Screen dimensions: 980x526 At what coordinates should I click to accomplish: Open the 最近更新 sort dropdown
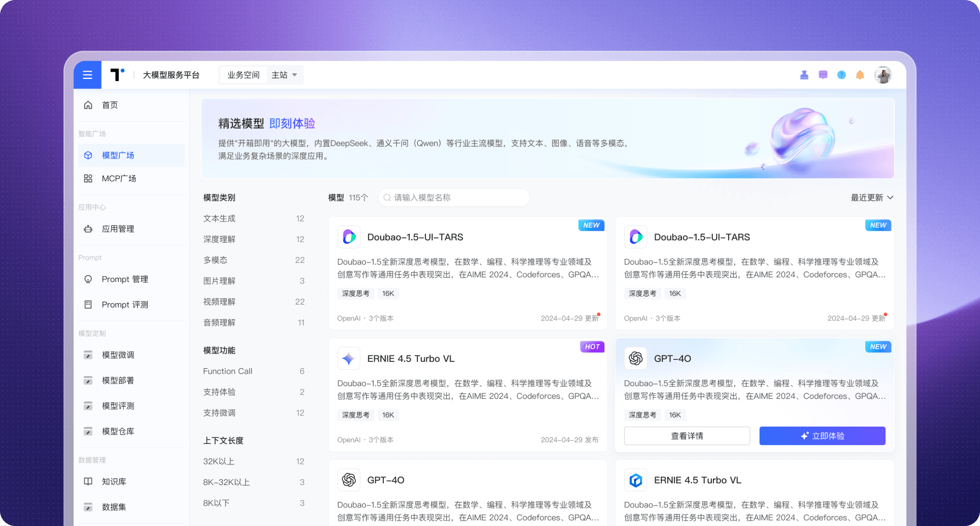872,198
